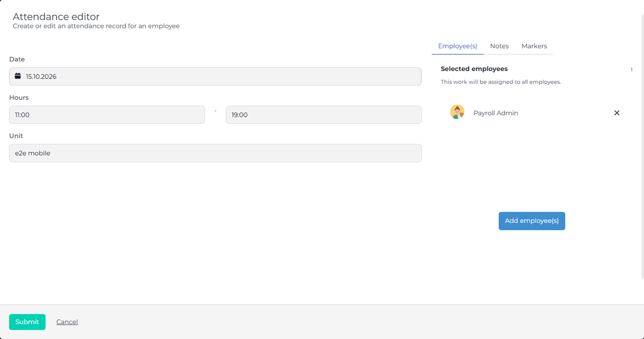Click the Payroll Admin avatar

[x=457, y=112]
